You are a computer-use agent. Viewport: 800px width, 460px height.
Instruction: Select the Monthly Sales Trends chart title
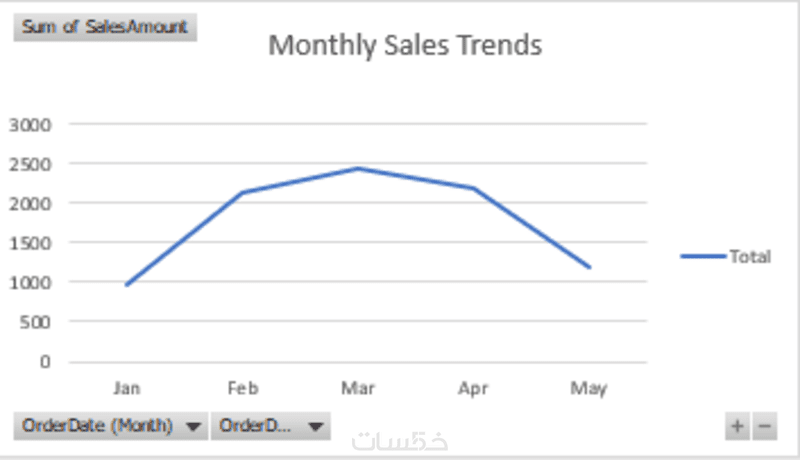[405, 46]
